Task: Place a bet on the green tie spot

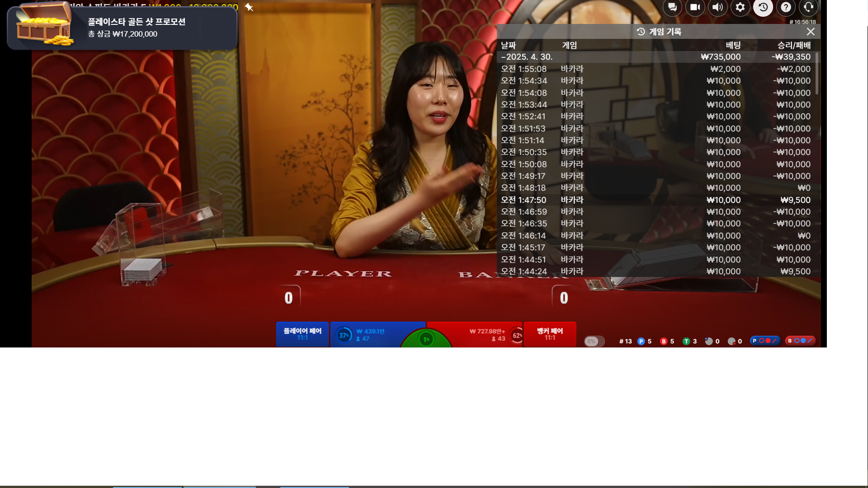Action: [426, 339]
